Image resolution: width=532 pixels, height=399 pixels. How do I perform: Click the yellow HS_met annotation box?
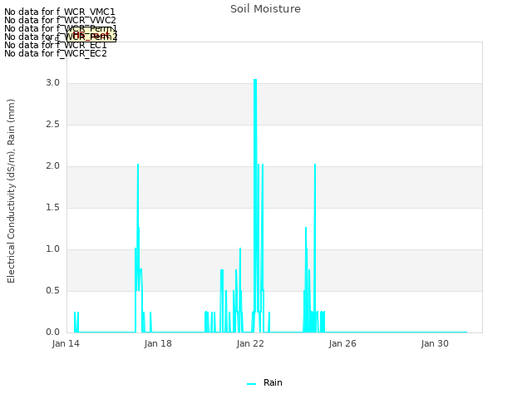click(91, 34)
